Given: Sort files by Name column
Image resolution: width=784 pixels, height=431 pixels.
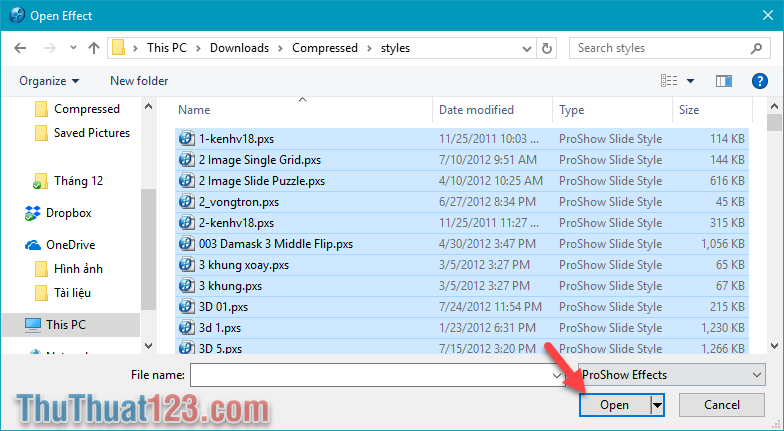Looking at the screenshot, I should (194, 110).
